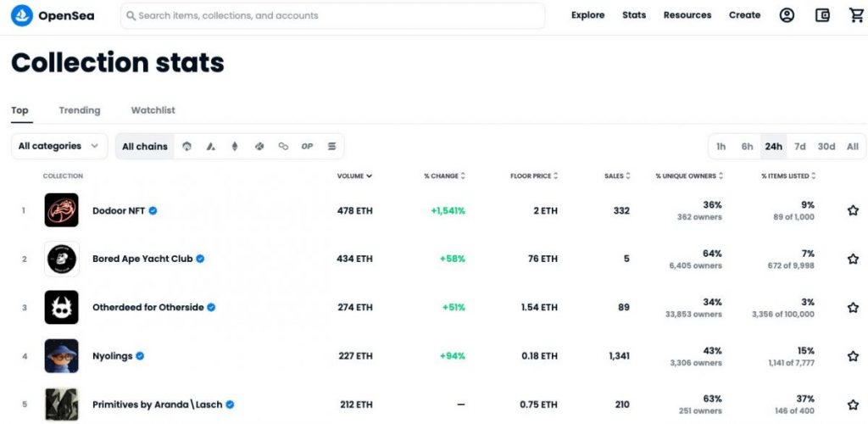Click the 76 ETH floor price
868x424 pixels.
542,259
